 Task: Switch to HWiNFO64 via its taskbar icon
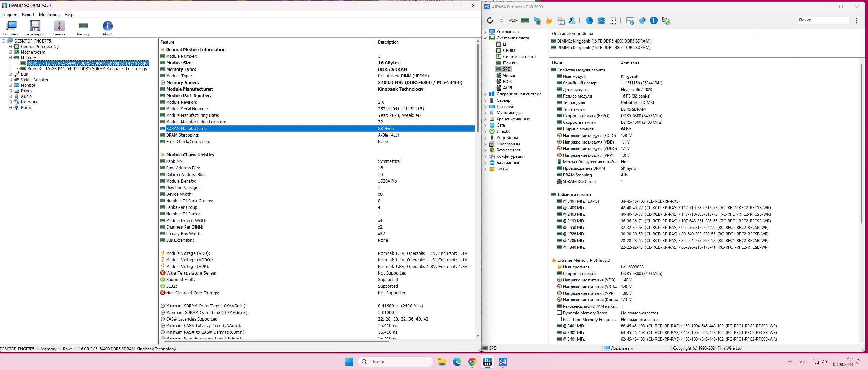point(488,362)
